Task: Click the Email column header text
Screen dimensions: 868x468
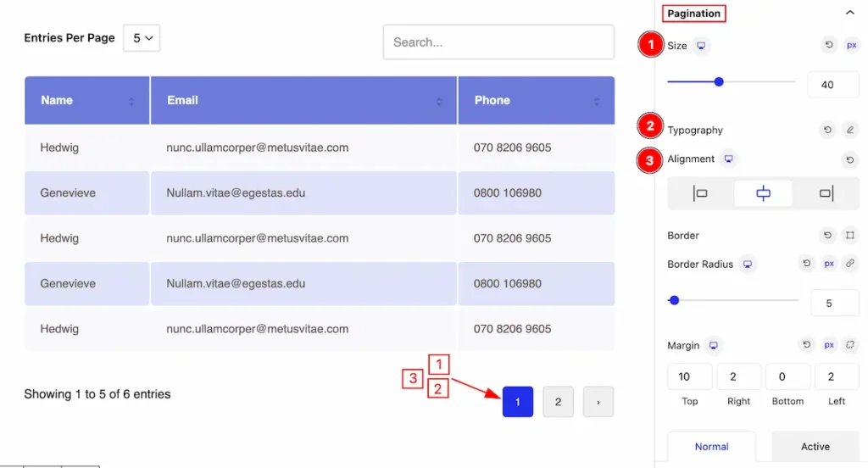Action: tap(183, 100)
